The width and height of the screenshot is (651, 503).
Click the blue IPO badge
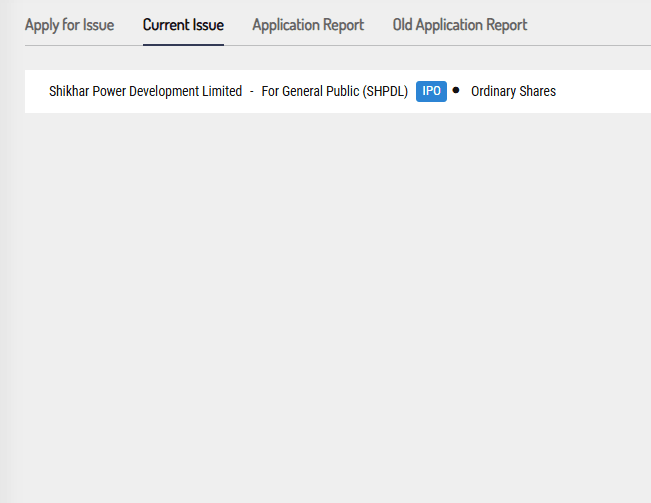[x=431, y=91]
